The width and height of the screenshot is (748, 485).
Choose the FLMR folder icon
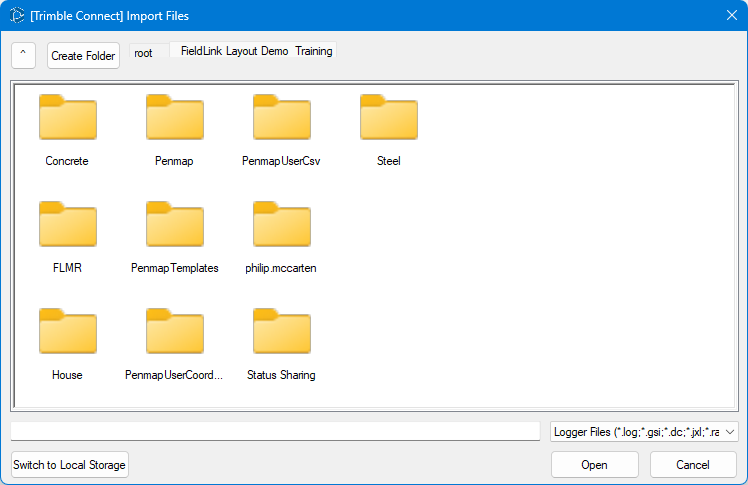(x=67, y=225)
